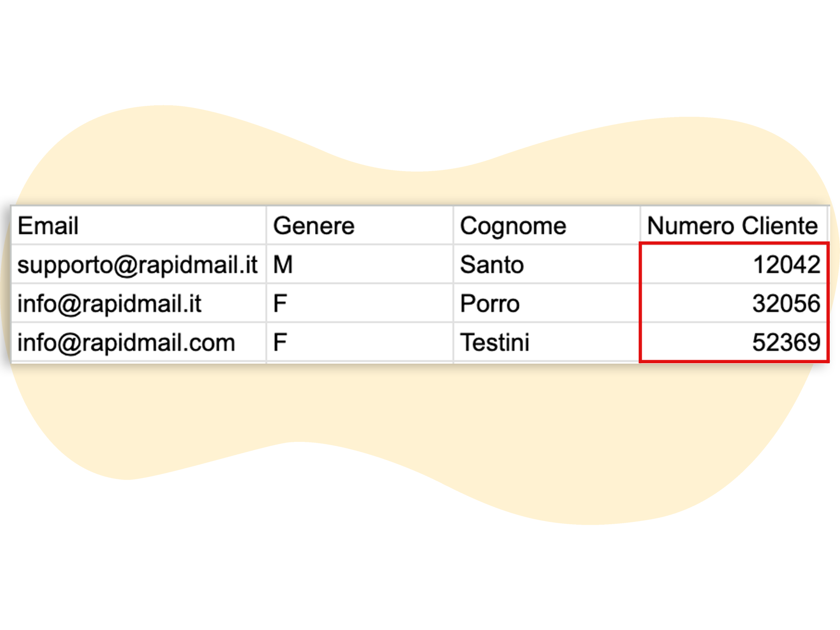Click the info@rapidmail.it email cell
Viewport: 840px width, 630px height.
(x=138, y=304)
